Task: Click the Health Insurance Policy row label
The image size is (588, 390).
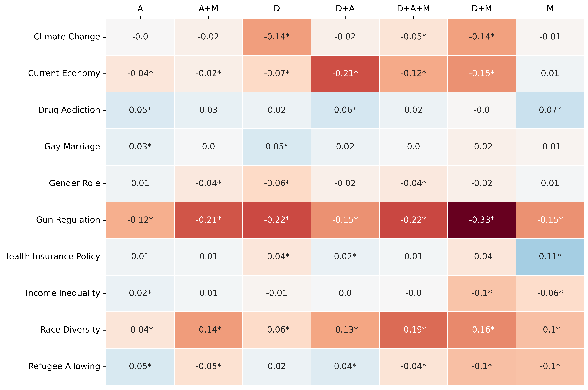Action: (51, 257)
